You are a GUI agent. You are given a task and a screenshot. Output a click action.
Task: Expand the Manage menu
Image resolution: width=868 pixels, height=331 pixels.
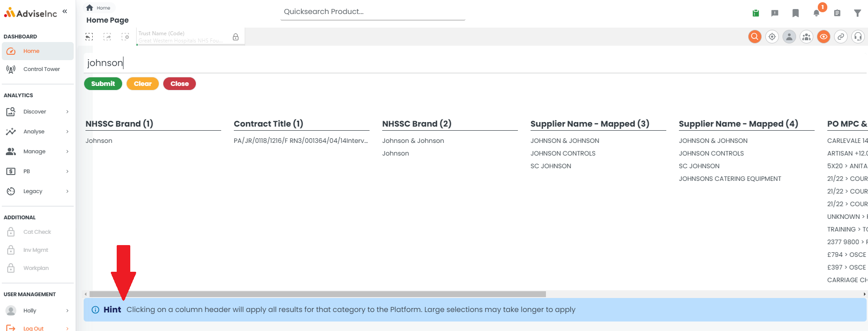[x=38, y=151]
